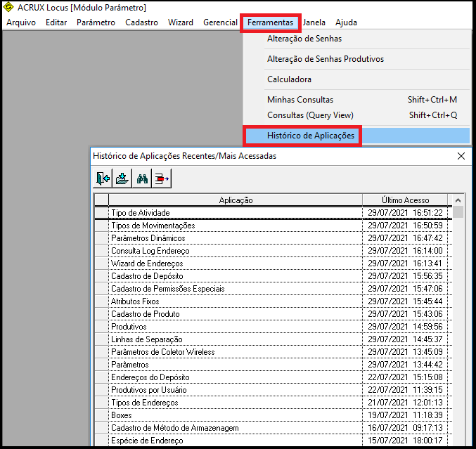Image resolution: width=476 pixels, height=449 pixels.
Task: Open the Janela menu
Action: pyautogui.click(x=314, y=22)
